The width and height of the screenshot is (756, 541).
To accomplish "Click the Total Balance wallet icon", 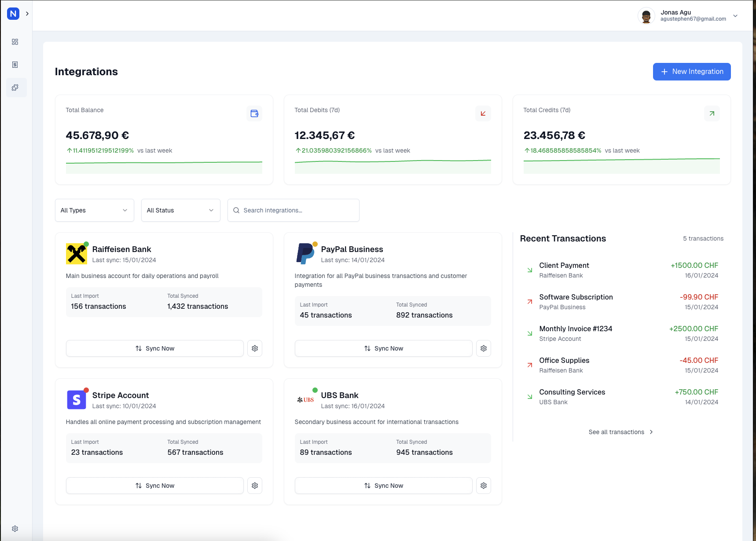I will point(254,113).
